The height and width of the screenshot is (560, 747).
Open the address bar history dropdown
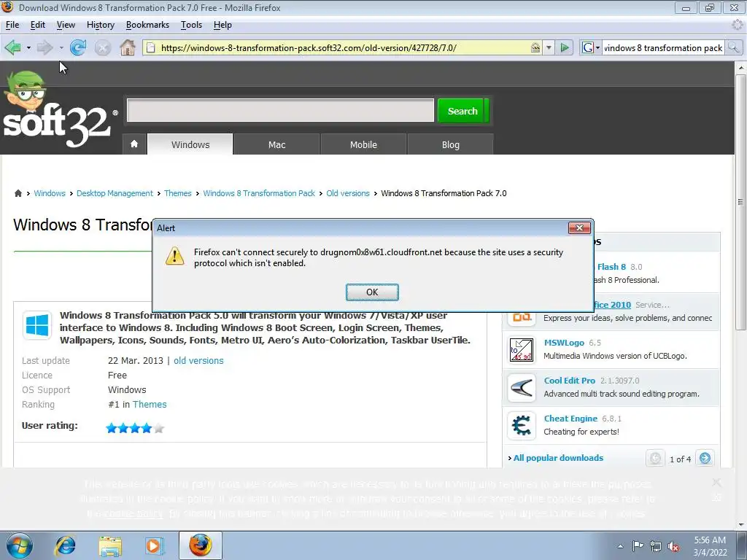click(x=549, y=47)
